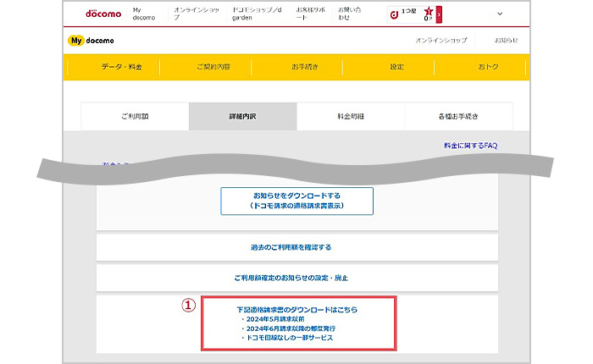
Task: Open お客様サポート in top navigation
Action: 311,14
